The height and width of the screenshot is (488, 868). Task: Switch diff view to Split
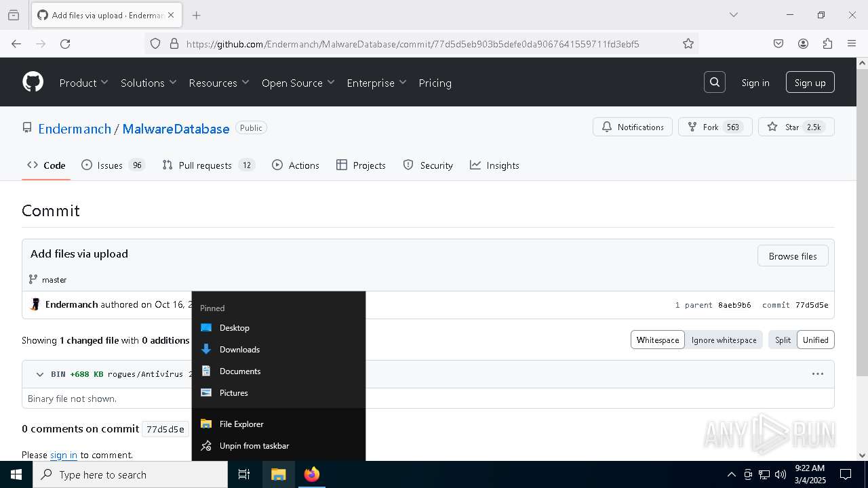783,340
